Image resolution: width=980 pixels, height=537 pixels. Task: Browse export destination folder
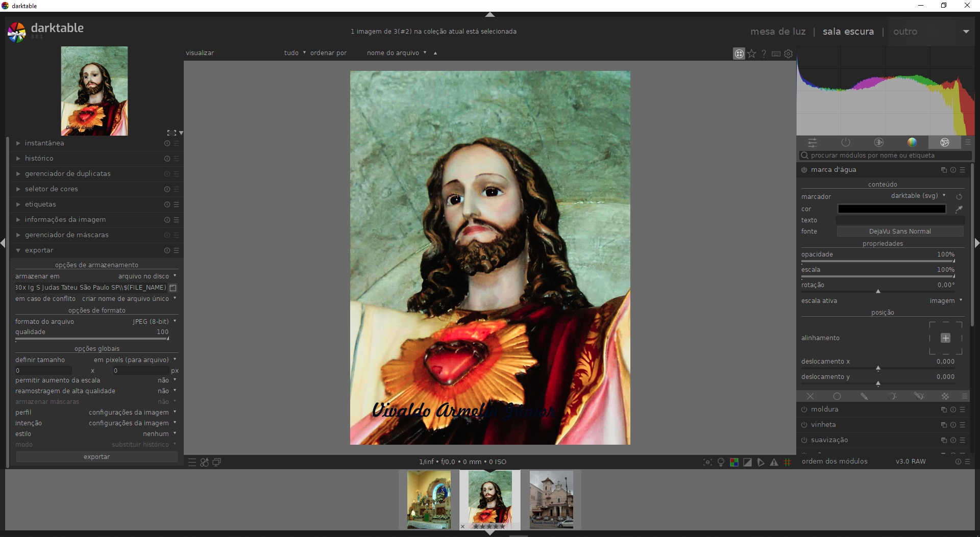[x=173, y=288]
